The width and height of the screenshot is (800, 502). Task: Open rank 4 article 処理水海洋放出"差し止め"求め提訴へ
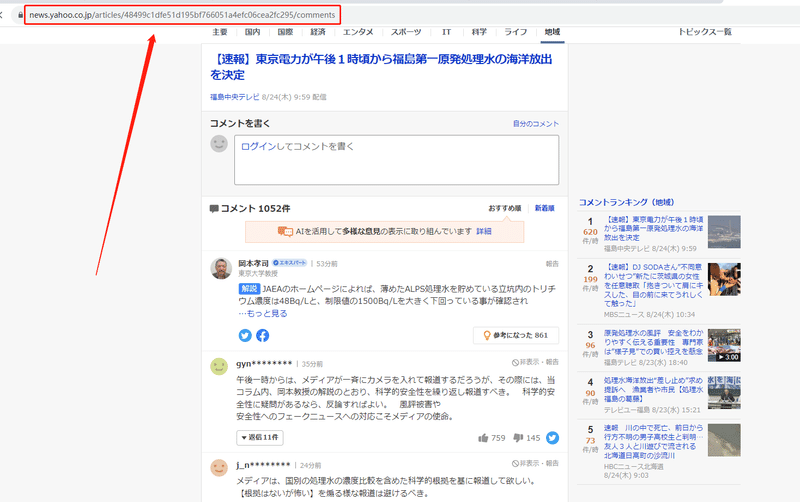pos(653,389)
